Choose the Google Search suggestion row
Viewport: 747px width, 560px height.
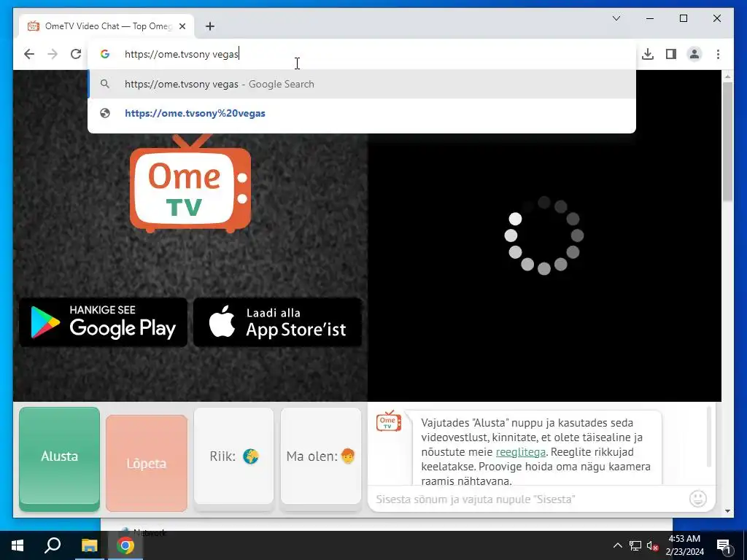point(362,85)
